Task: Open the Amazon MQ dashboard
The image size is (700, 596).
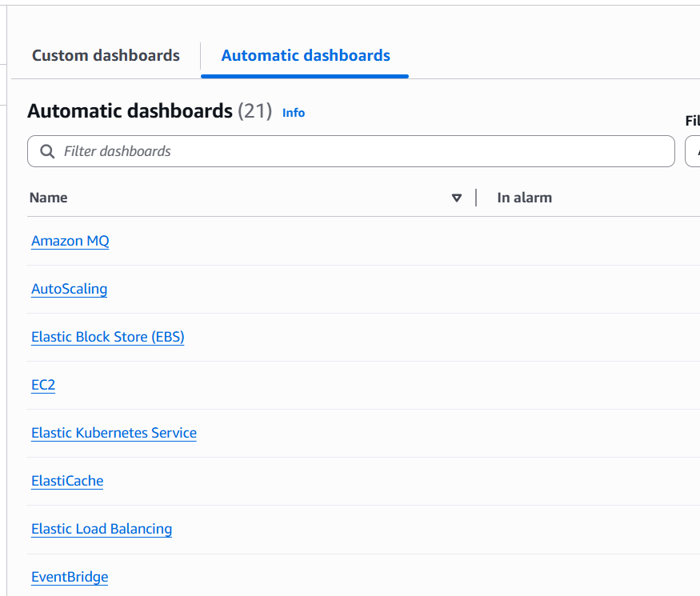Action: coord(70,241)
